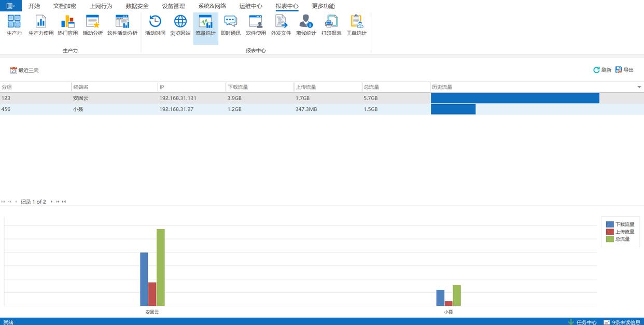The width and height of the screenshot is (644, 325).
Task: Switch to the 数据安全 tab
Action: (x=137, y=6)
